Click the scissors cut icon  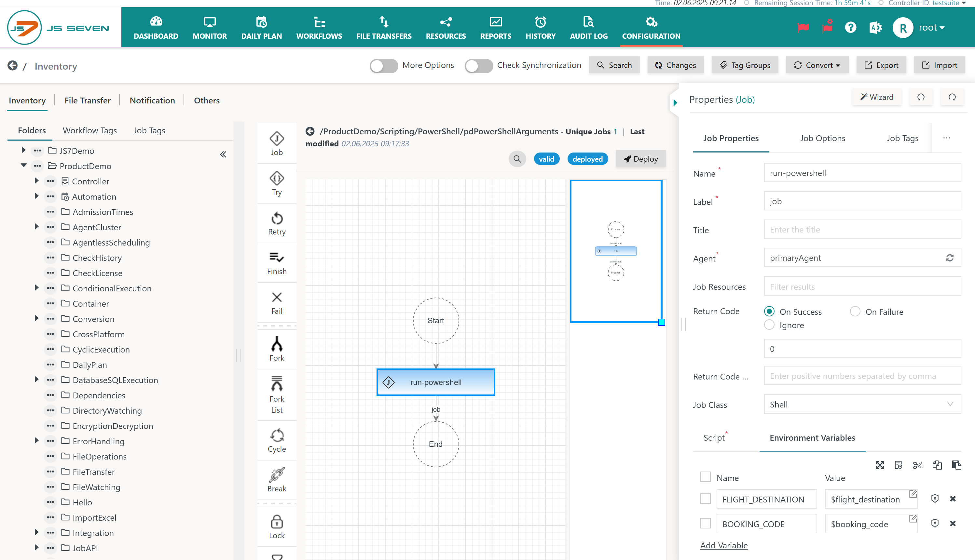click(x=918, y=465)
